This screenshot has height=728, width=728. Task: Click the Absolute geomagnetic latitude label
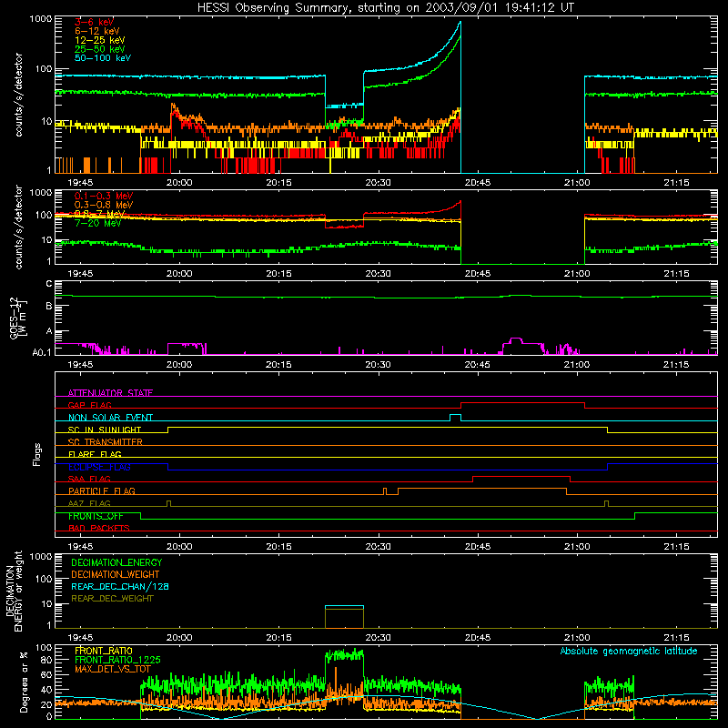click(x=629, y=652)
